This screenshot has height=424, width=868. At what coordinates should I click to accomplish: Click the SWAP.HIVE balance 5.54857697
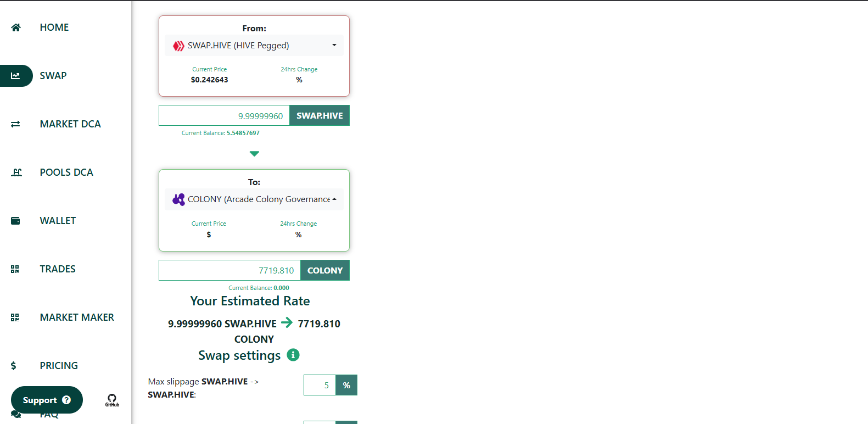pyautogui.click(x=243, y=133)
